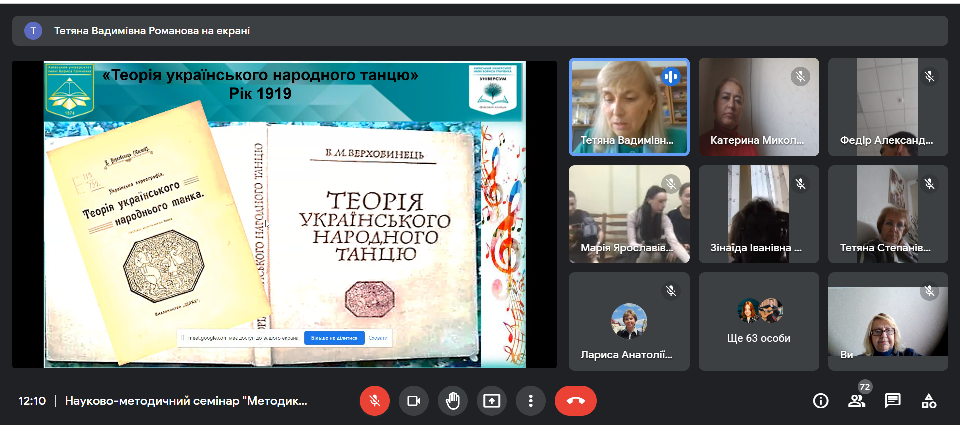Raise your hand
Viewport: 960px width, 425px height.
pyautogui.click(x=452, y=401)
